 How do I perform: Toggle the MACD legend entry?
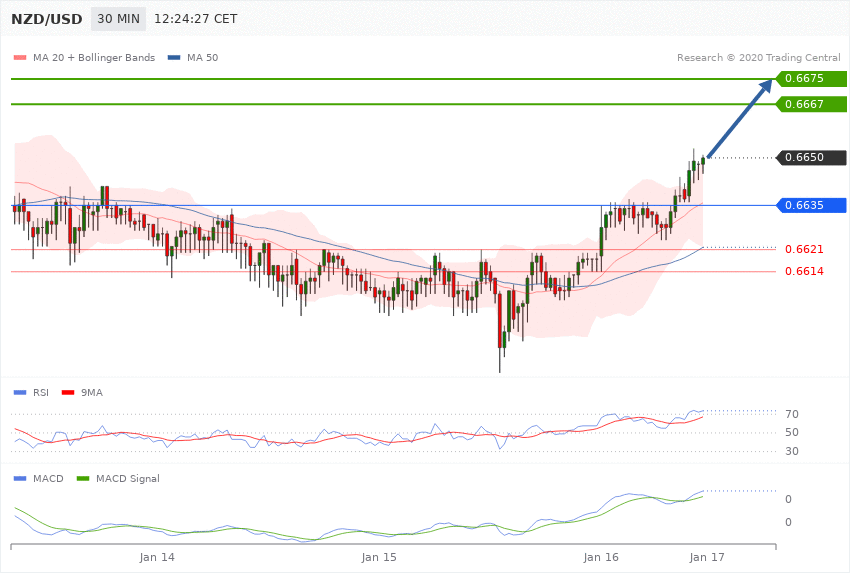point(38,478)
